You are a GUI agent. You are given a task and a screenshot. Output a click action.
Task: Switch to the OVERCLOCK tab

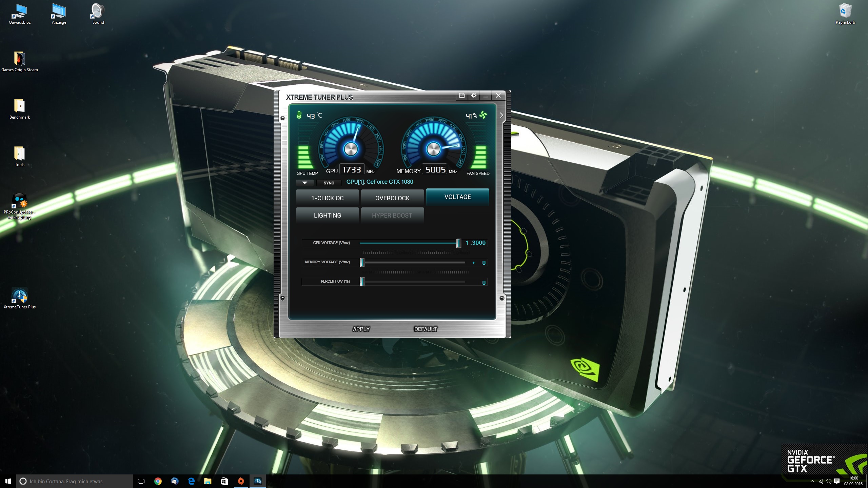point(392,198)
